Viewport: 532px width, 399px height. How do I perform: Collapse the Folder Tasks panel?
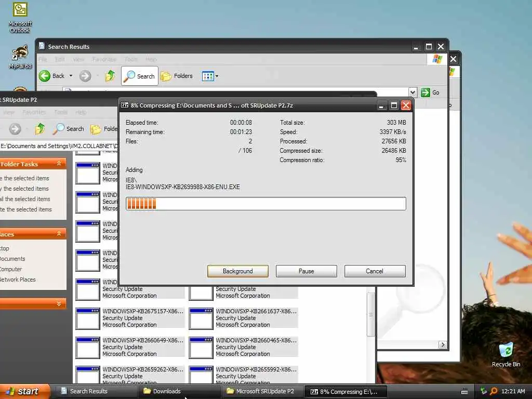59,164
